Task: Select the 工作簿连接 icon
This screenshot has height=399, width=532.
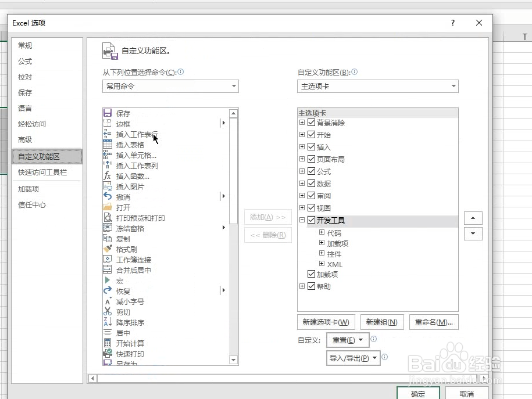Action: point(108,260)
